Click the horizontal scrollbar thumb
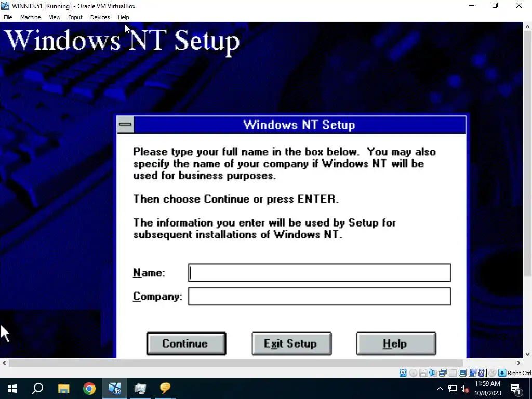The width and height of the screenshot is (532, 399). coord(236,363)
